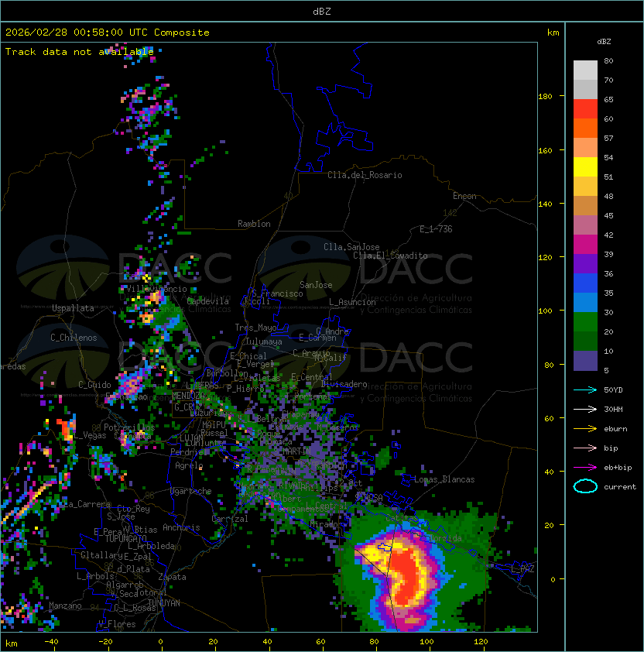Pick the magenta 42 dBZ legend swatch
The image size is (644, 652).
point(585,245)
